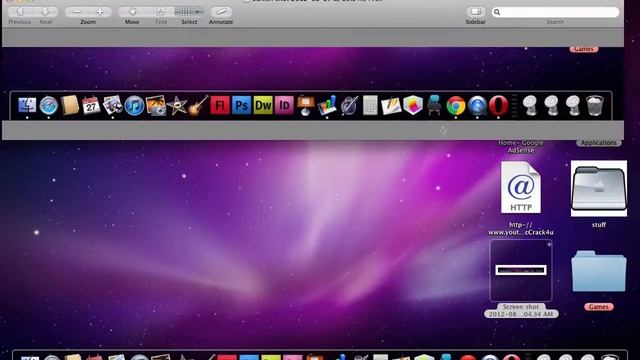Click the iPhoto icon in pictured dock
The width and height of the screenshot is (640, 360).
[156, 105]
